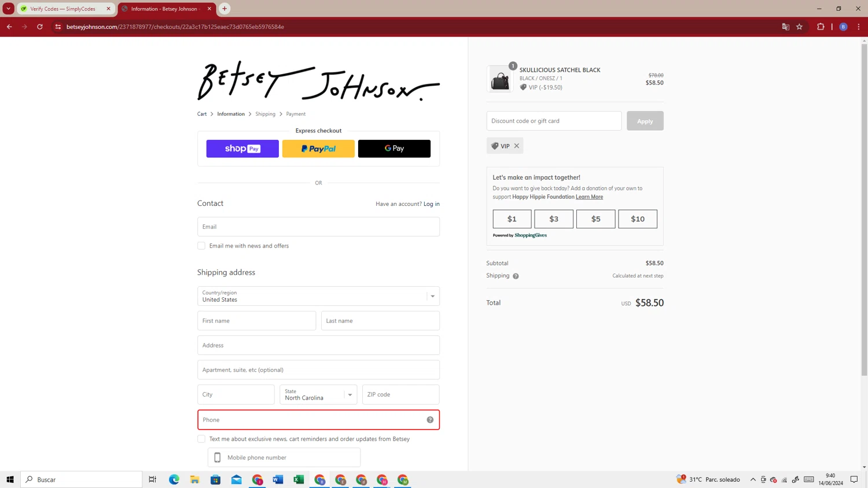Enable Email me with news and offers
The height and width of the screenshot is (488, 868).
click(201, 246)
